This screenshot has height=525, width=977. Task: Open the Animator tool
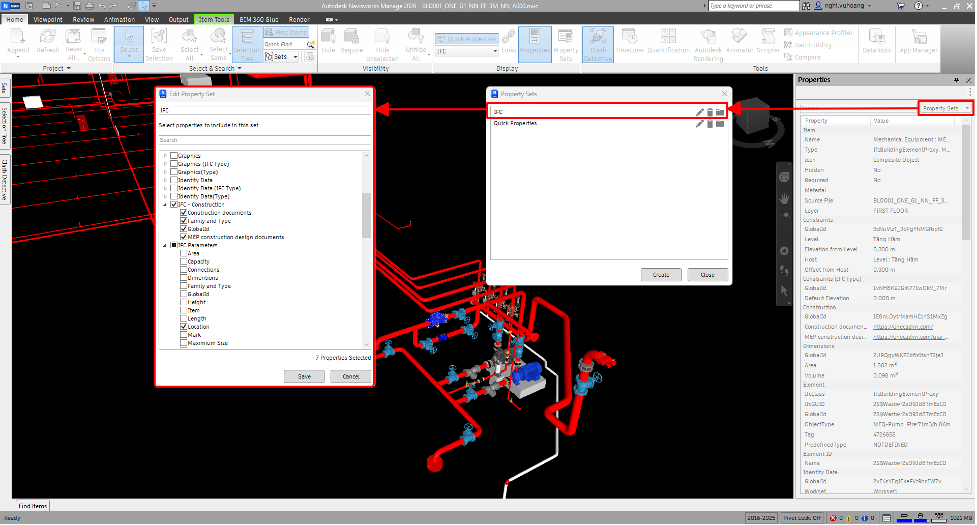click(x=740, y=42)
